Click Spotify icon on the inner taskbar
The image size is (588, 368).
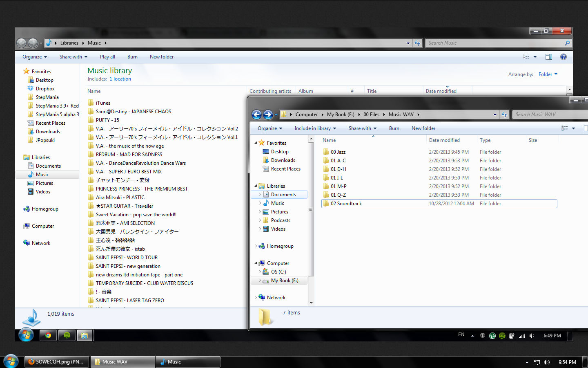coord(67,335)
